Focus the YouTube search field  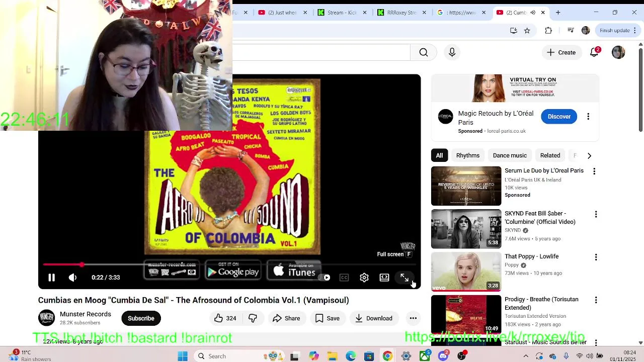pyautogui.click(x=321, y=52)
